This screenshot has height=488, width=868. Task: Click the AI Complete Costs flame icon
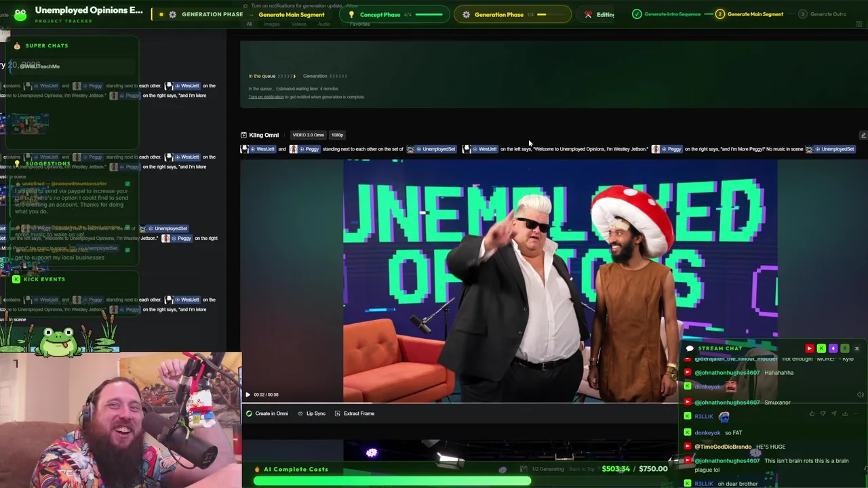click(x=257, y=469)
